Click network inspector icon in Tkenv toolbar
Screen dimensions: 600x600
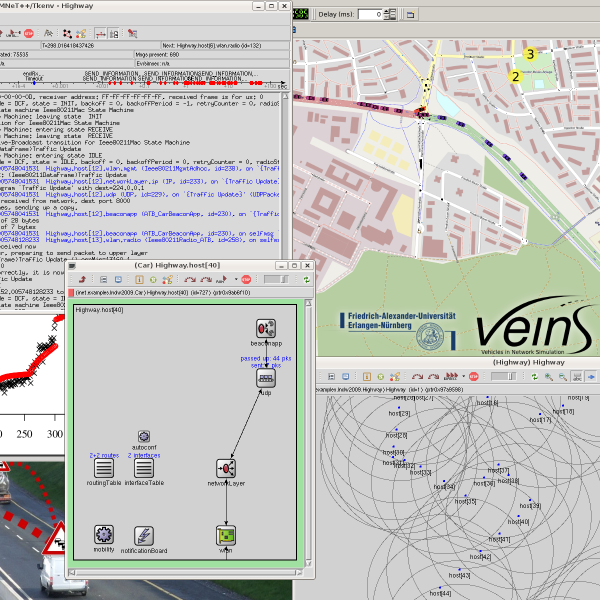tap(67, 34)
